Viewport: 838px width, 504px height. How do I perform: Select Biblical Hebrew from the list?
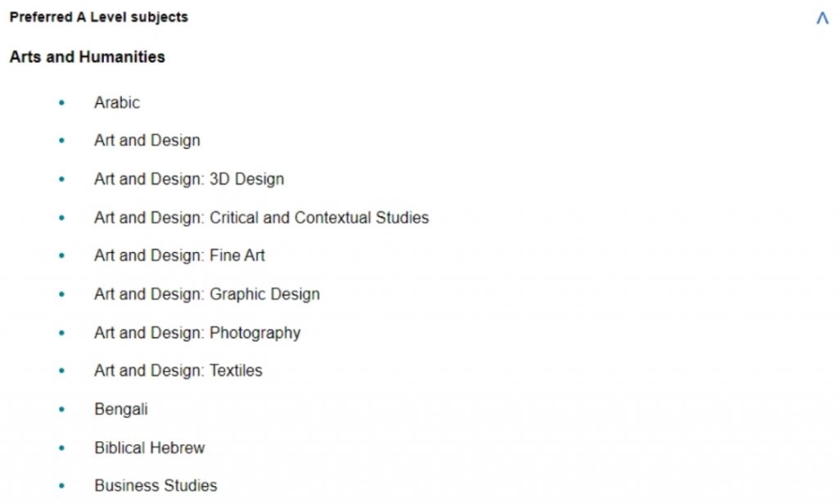click(150, 448)
